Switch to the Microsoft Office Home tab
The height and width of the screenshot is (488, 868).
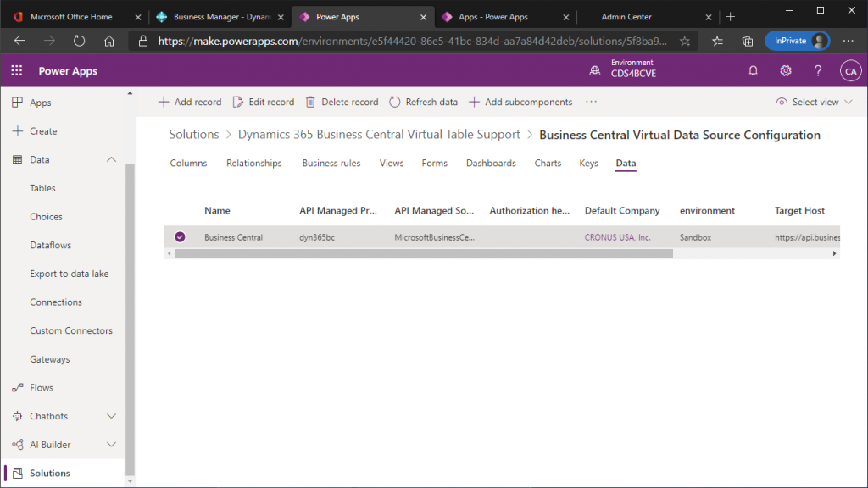click(71, 17)
